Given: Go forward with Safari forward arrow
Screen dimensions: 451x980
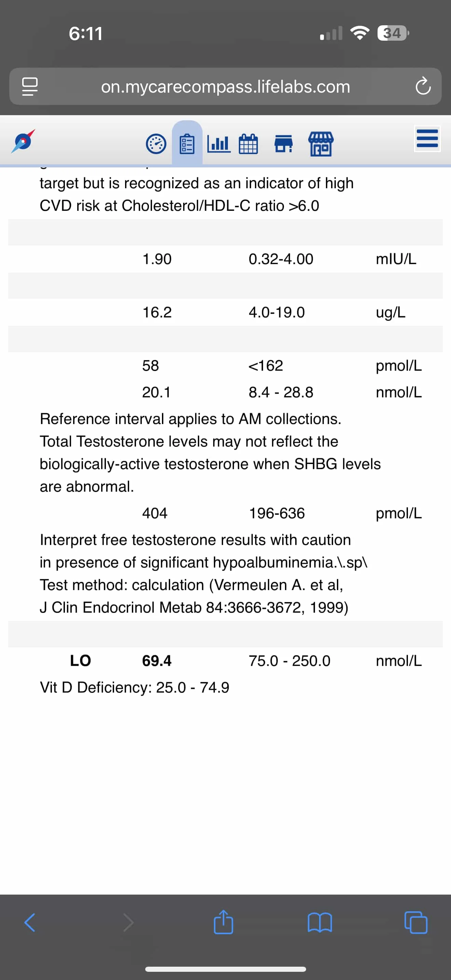Looking at the screenshot, I should pos(128,923).
